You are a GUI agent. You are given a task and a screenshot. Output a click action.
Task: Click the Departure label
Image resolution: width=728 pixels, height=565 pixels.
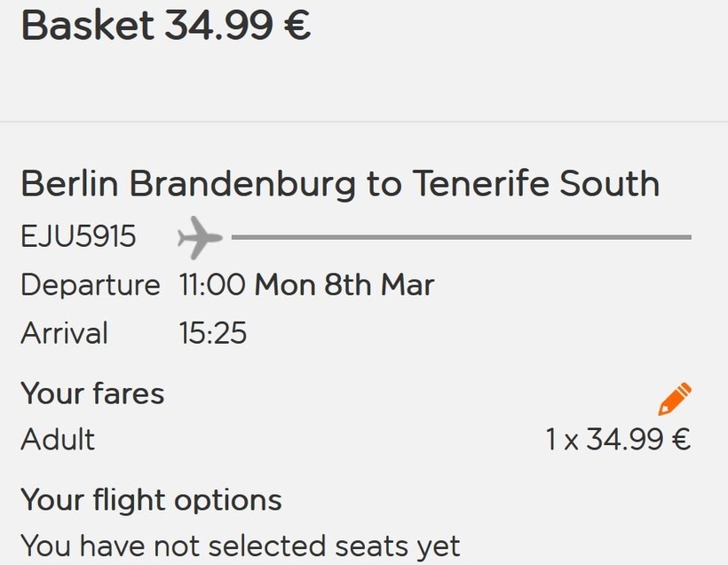[90, 285]
